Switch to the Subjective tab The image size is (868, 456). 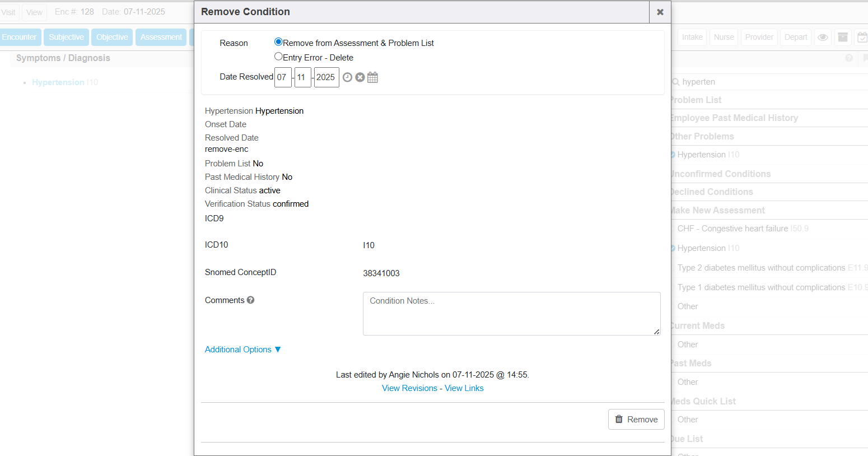[66, 38]
